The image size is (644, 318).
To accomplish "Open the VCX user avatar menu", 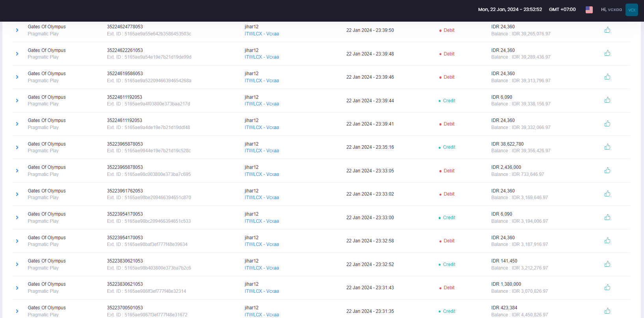I will [x=632, y=10].
